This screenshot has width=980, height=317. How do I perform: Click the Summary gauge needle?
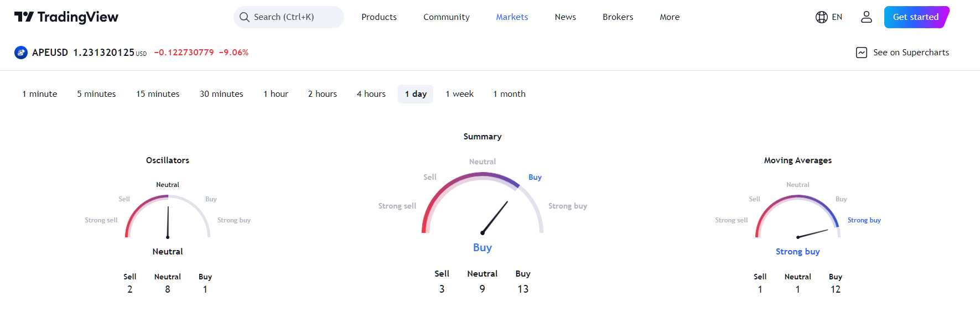494,217
